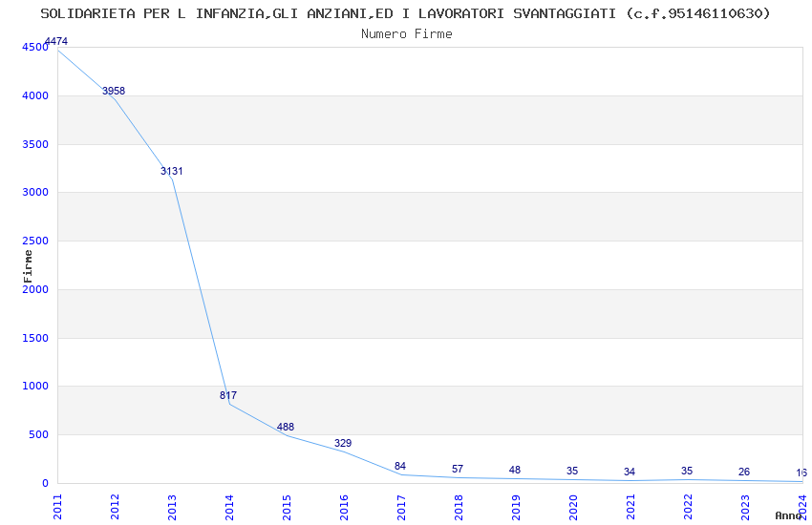
Task: Click y-axis tick 1500
Action: pyautogui.click(x=35, y=338)
